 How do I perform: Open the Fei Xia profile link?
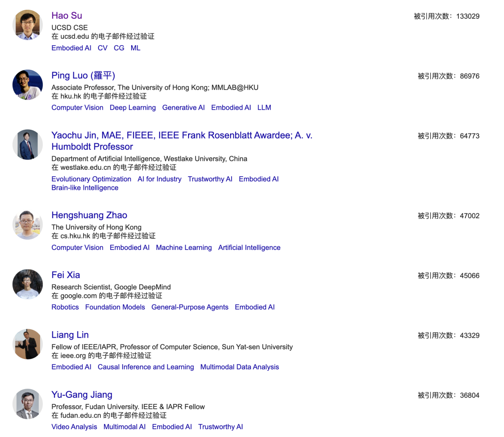tap(66, 275)
